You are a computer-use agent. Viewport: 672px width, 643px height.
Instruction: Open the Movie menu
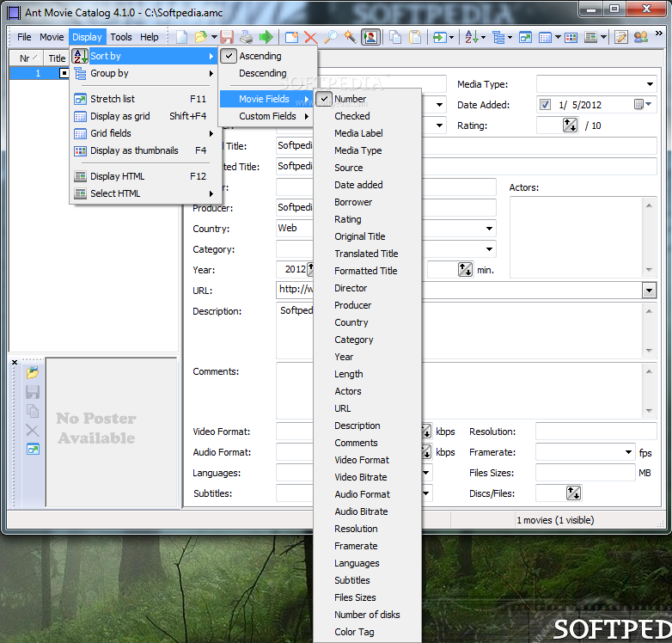pos(52,37)
